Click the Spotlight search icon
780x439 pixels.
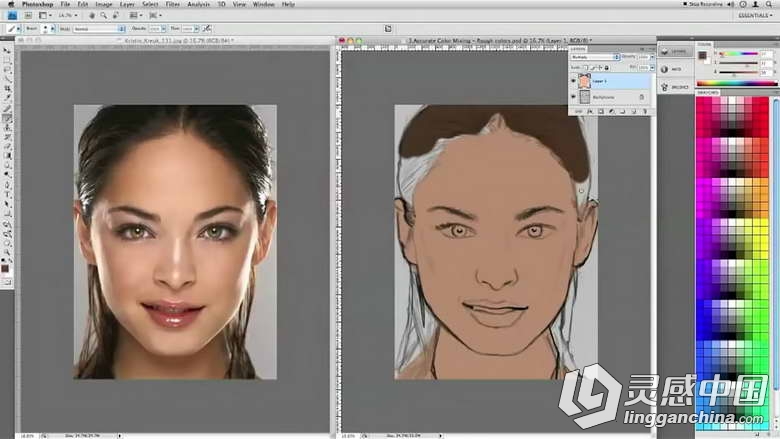[x=770, y=4]
